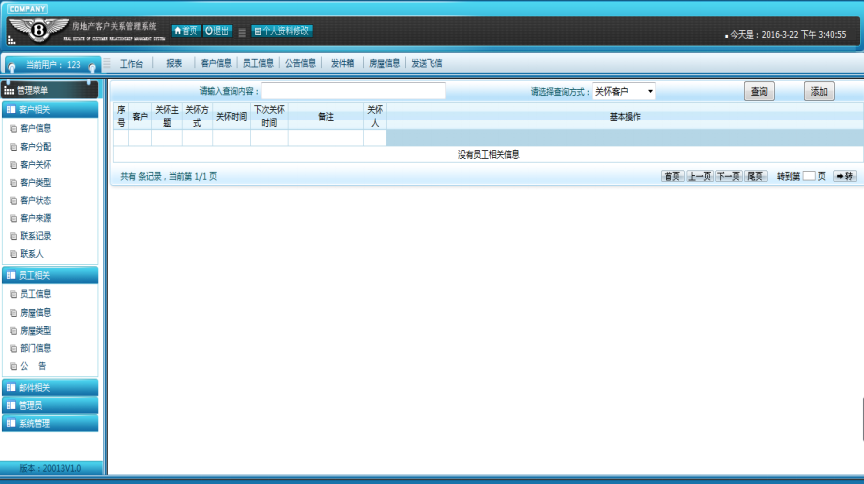Click the icon beside 客户分配
This screenshot has width=864, height=484.
[13, 146]
